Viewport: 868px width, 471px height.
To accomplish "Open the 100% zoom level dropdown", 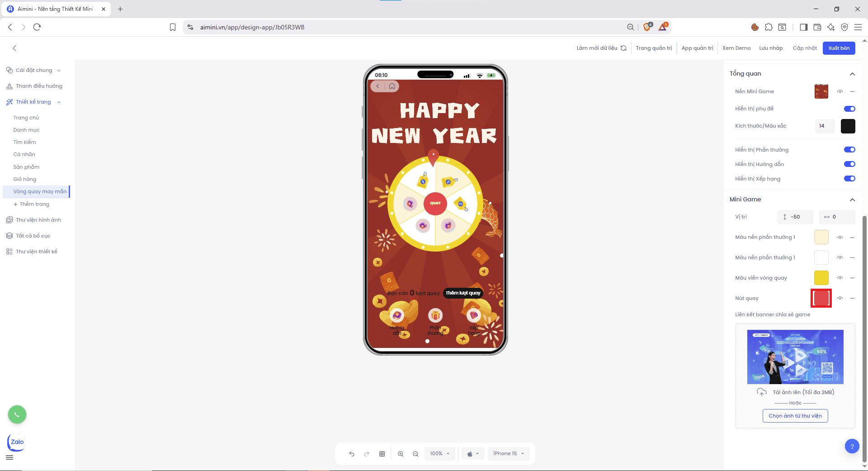I will point(439,453).
